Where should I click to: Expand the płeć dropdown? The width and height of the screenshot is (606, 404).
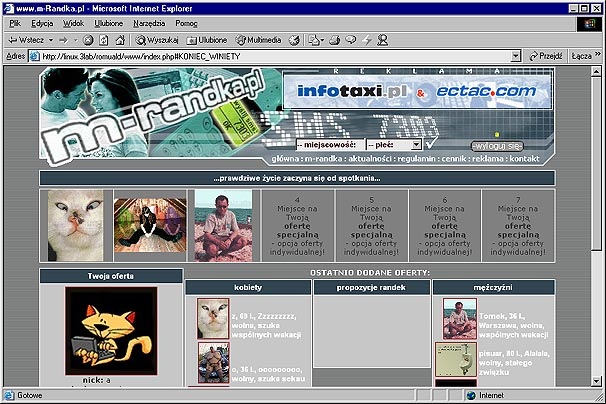click(x=416, y=144)
